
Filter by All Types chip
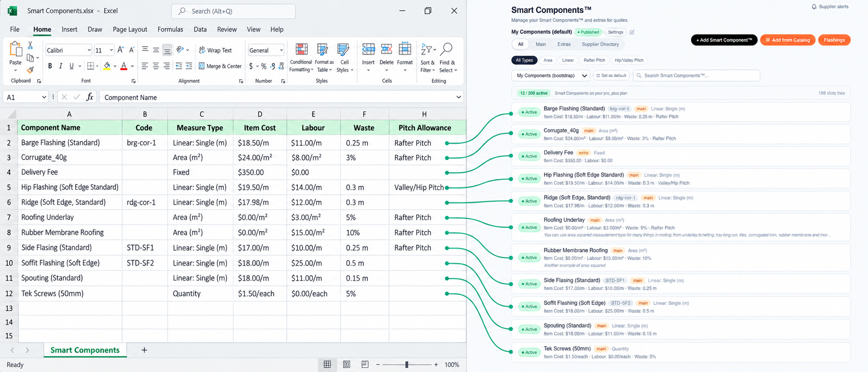524,60
